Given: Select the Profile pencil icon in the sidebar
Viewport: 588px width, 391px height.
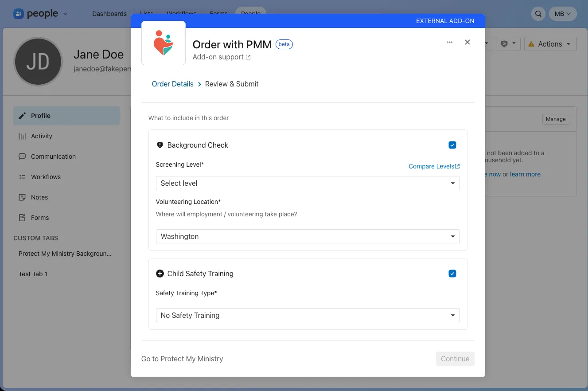Looking at the screenshot, I should pyautogui.click(x=22, y=115).
